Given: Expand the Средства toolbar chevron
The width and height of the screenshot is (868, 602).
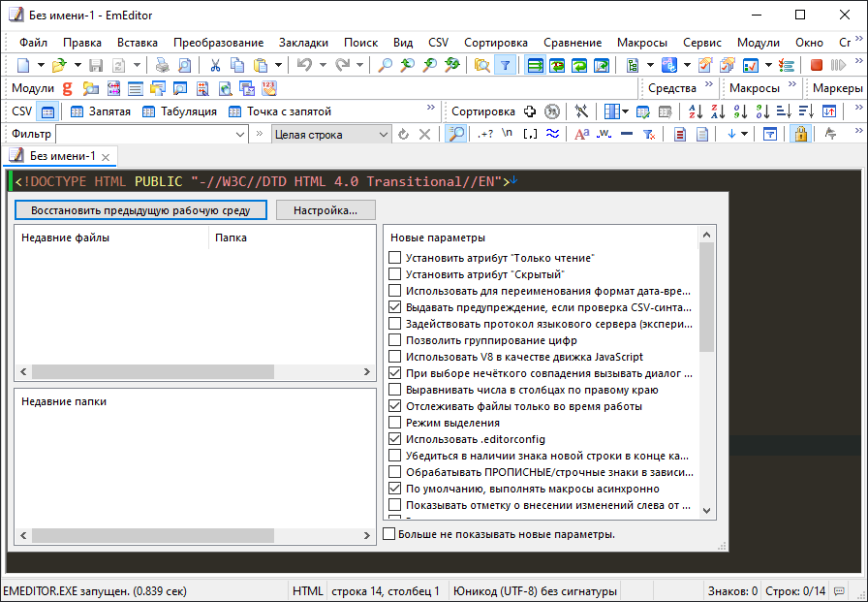Looking at the screenshot, I should coord(709,83).
